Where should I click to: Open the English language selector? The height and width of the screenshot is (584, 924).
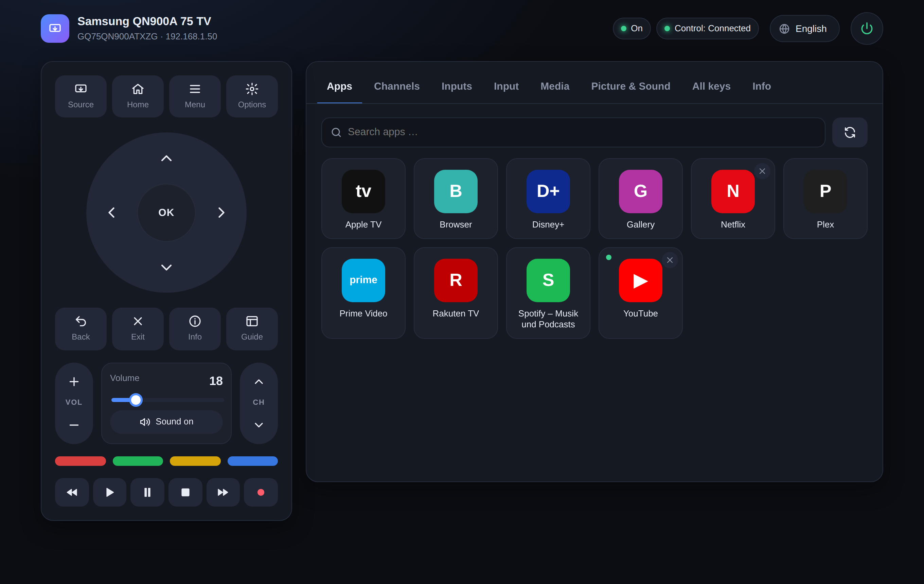click(804, 29)
